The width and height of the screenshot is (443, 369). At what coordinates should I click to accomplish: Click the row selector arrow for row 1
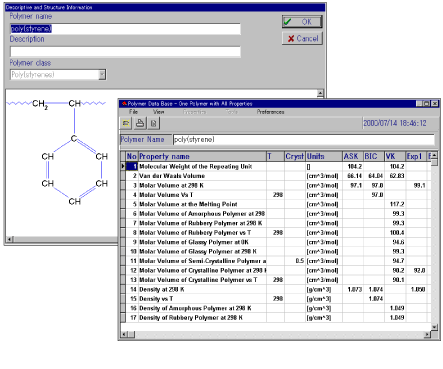pyautogui.click(x=123, y=166)
